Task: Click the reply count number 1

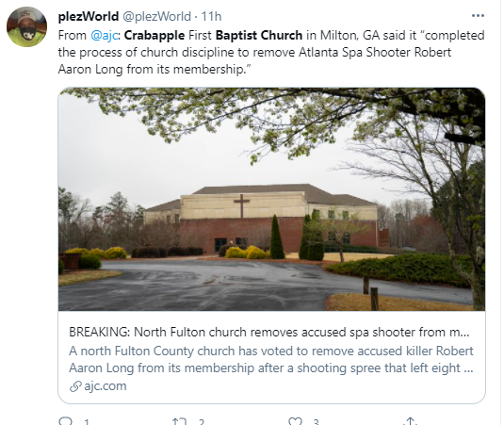Action: (x=86, y=422)
